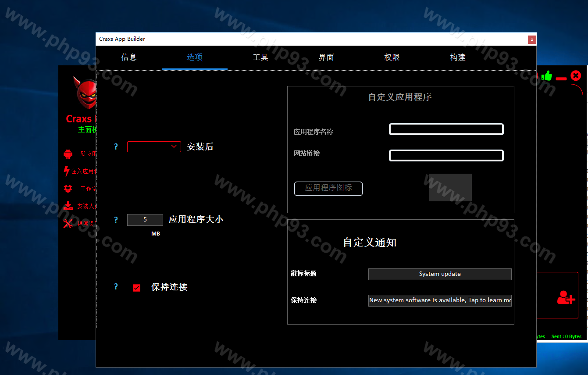Image resolution: width=588 pixels, height=375 pixels.
Task: Click the help question mark beside 应用程序大小
Action: pyautogui.click(x=116, y=220)
